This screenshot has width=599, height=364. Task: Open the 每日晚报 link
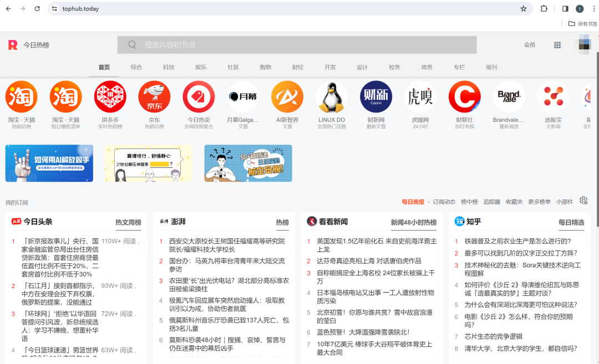point(413,202)
